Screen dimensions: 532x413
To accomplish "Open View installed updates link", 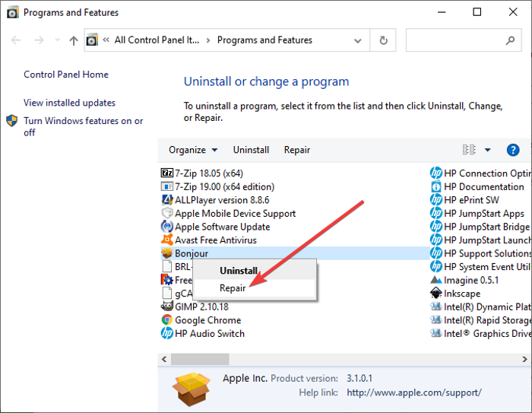I will [69, 103].
